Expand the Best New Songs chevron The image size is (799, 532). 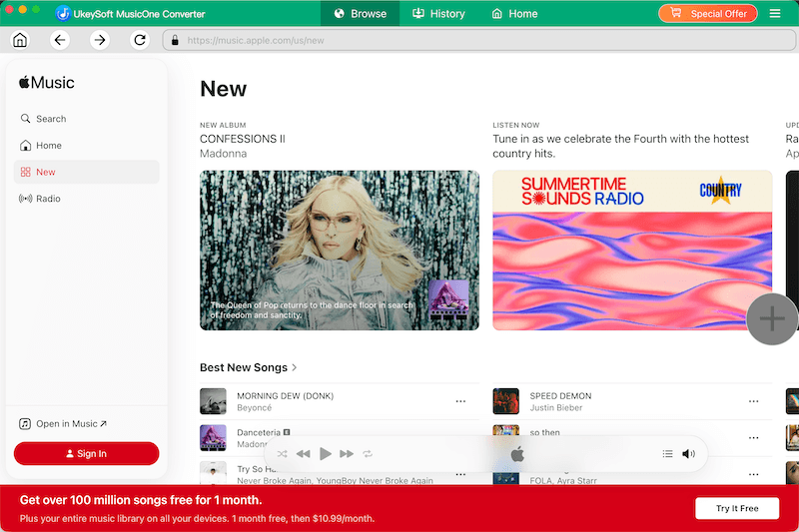click(x=295, y=367)
